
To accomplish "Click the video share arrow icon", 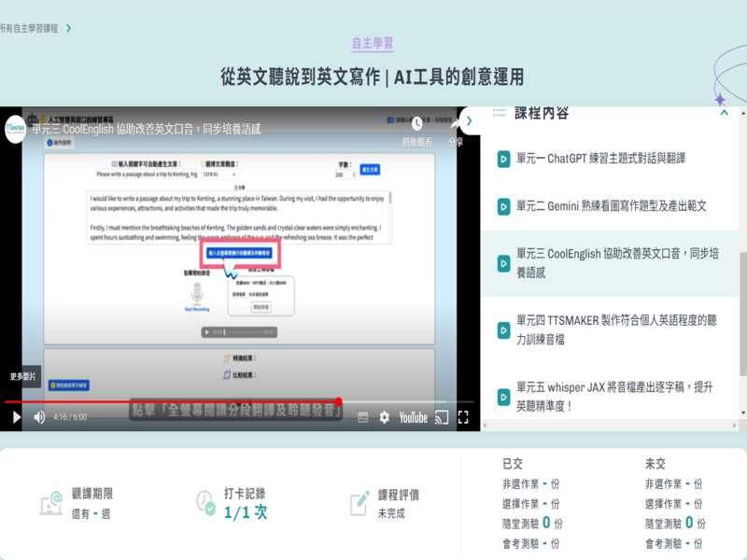I will 456,123.
